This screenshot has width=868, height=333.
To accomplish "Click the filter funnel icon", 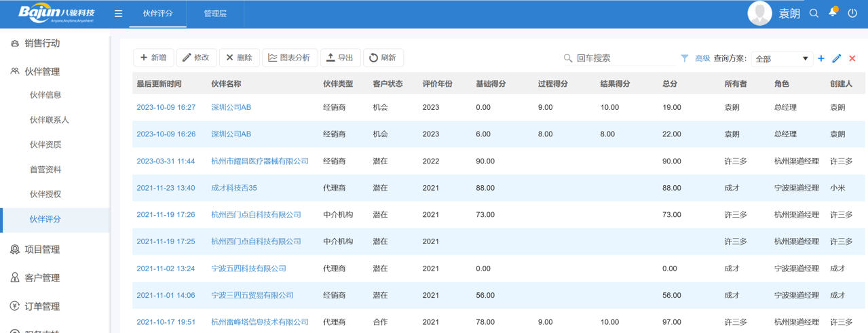I will pyautogui.click(x=684, y=58).
